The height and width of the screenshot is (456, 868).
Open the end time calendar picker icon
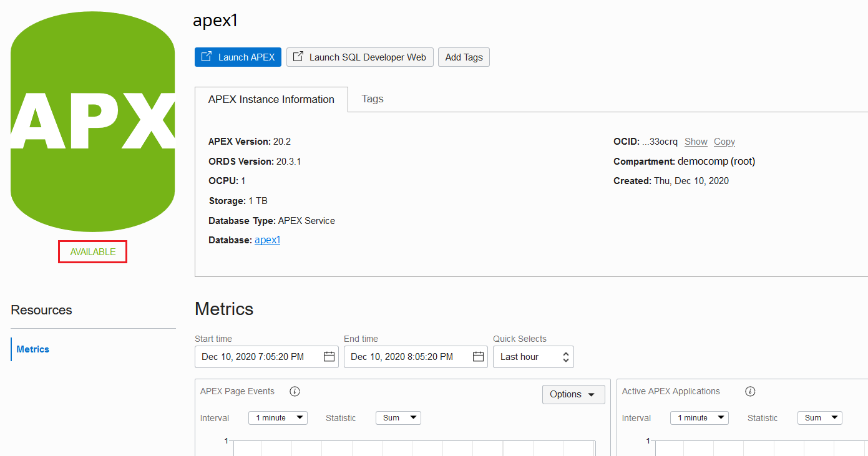(x=479, y=357)
